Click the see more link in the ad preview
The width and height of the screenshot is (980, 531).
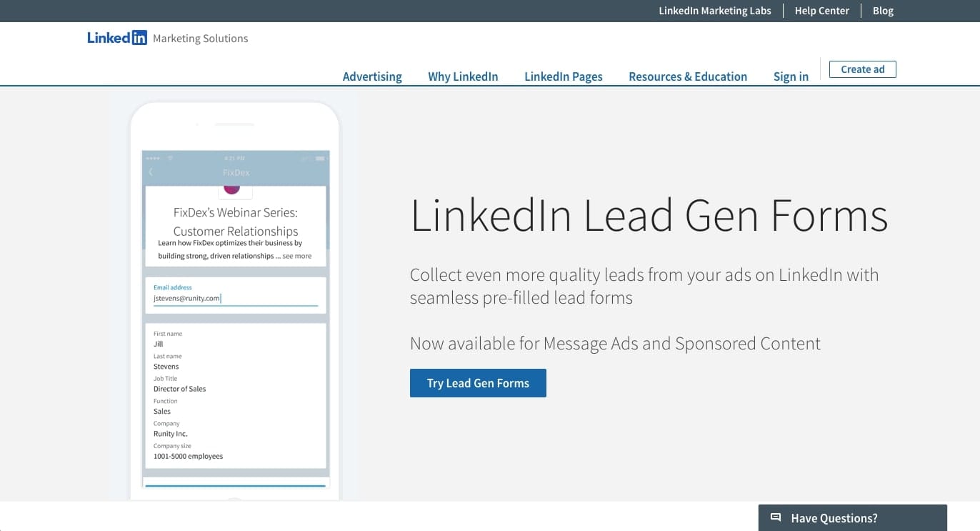coord(299,255)
